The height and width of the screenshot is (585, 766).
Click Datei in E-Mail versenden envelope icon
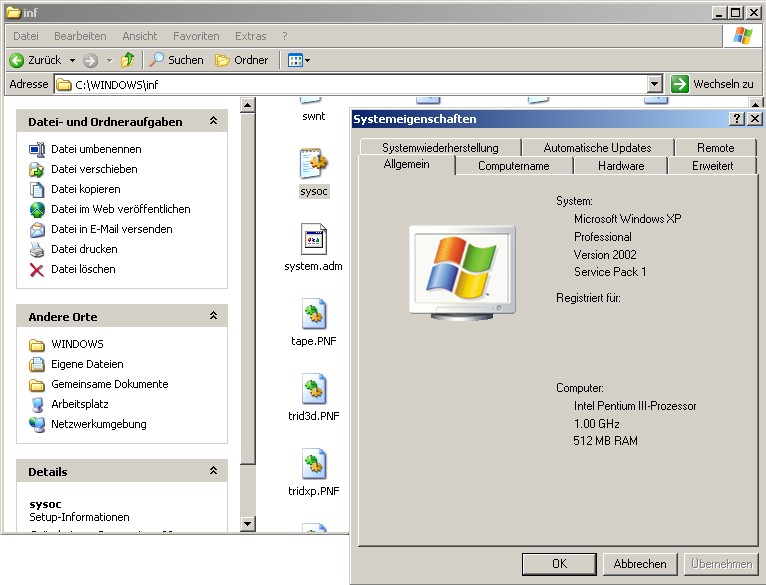pyautogui.click(x=37, y=230)
